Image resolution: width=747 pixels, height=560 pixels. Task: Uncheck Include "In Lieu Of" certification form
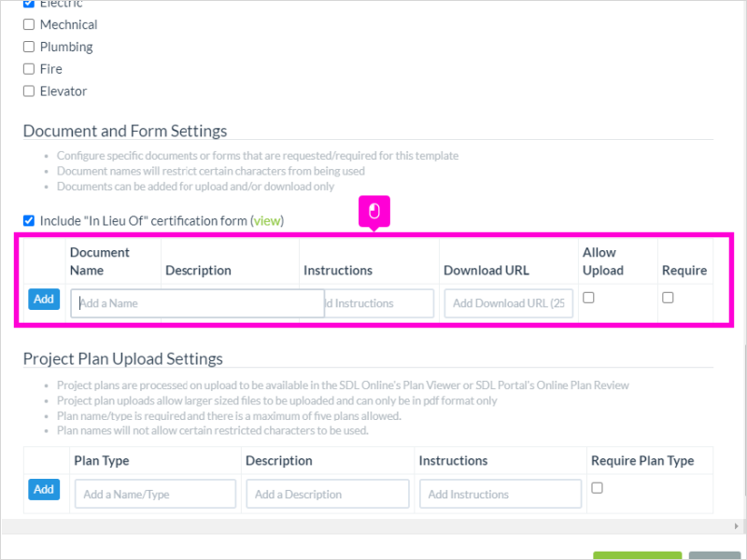tap(29, 220)
